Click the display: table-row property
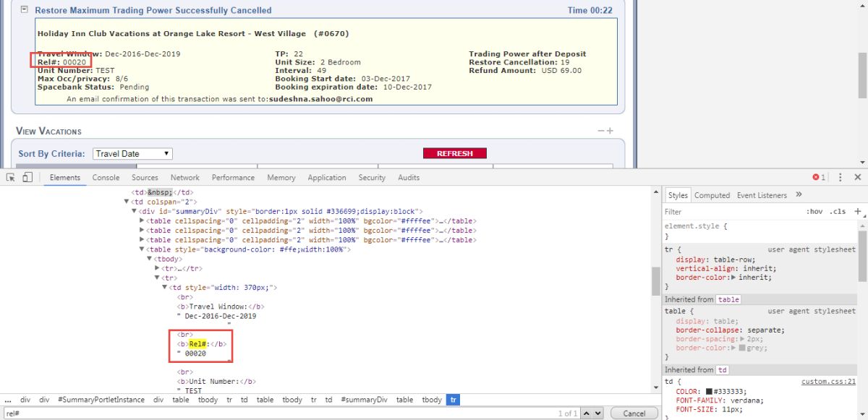868x420 pixels. [x=716, y=259]
